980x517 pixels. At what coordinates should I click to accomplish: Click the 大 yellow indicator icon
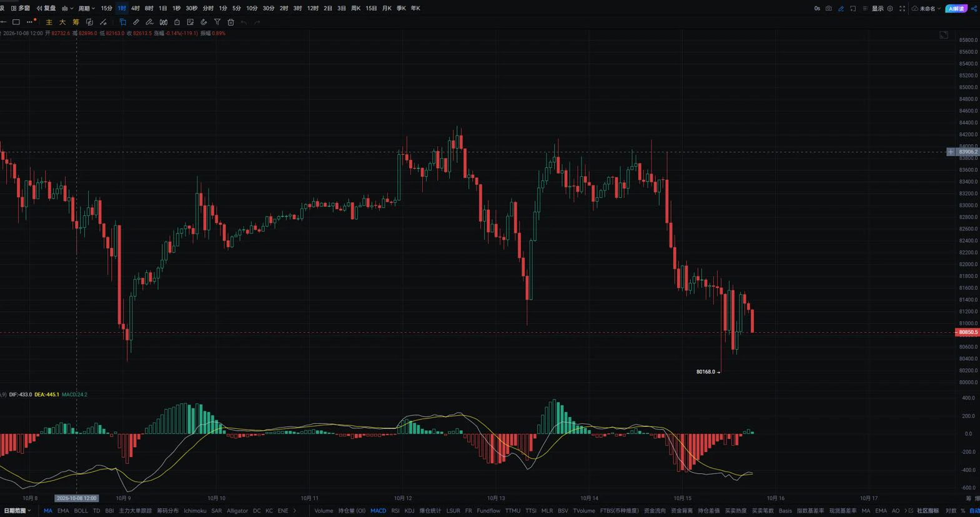click(x=62, y=22)
